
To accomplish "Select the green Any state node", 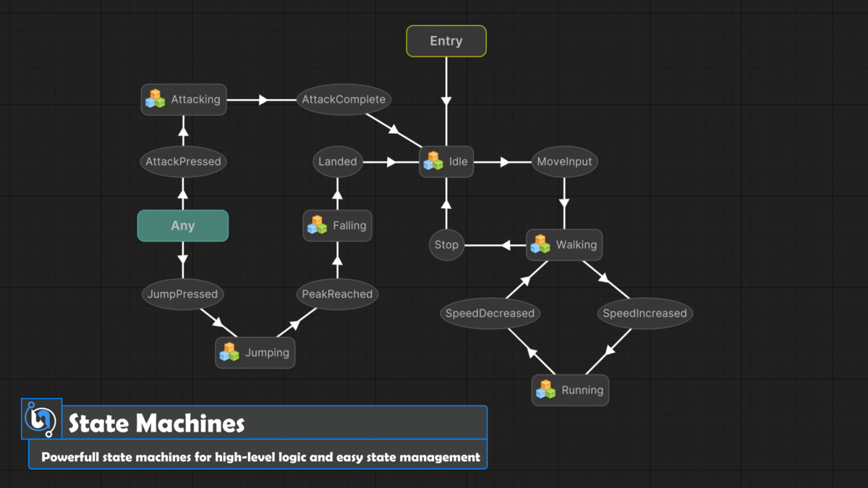I will (183, 226).
